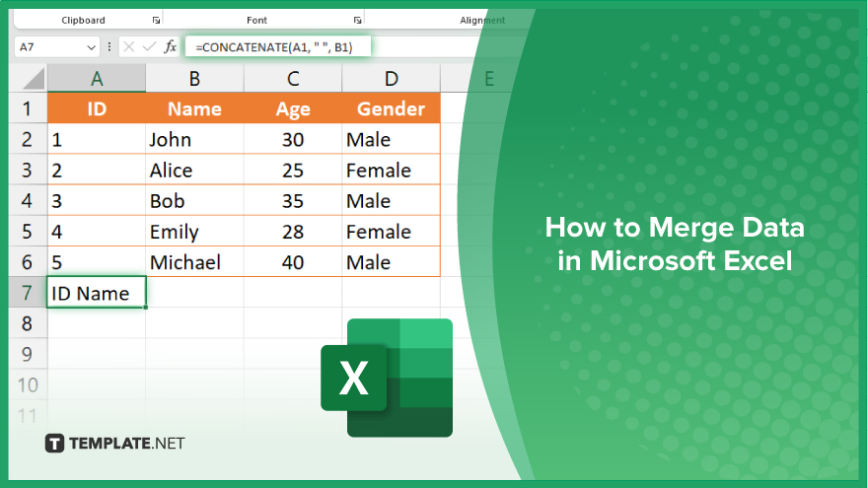This screenshot has height=488, width=868.
Task: Click the Insert Function fx icon
Action: 170,47
